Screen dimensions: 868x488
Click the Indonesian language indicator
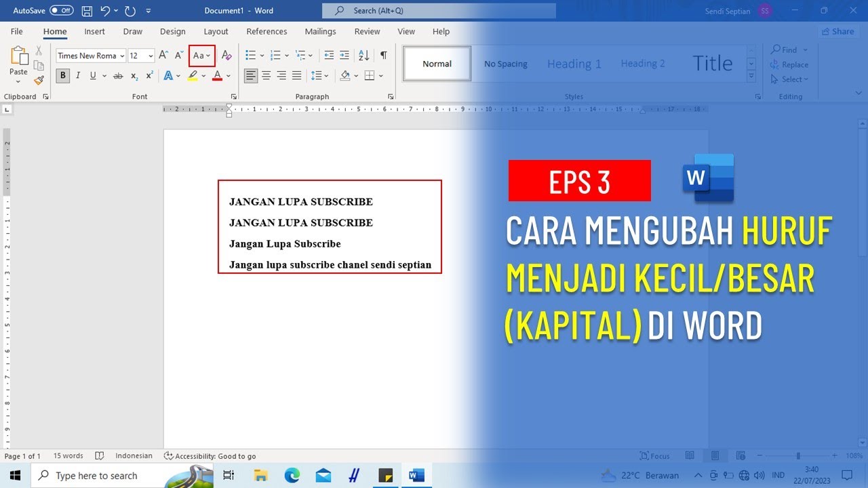tap(134, 456)
